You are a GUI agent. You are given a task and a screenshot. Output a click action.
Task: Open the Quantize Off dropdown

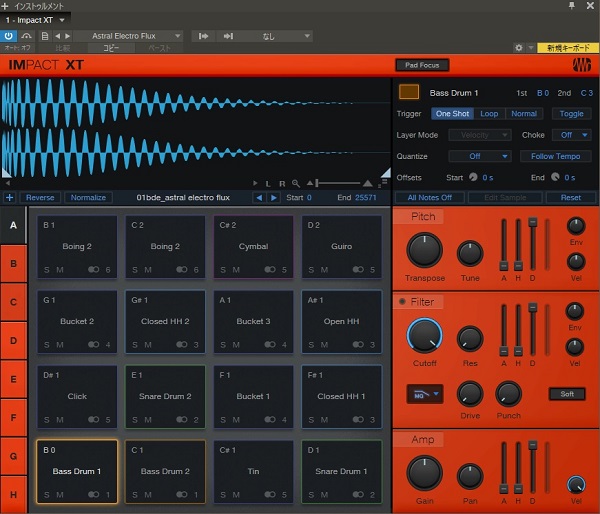(480, 156)
